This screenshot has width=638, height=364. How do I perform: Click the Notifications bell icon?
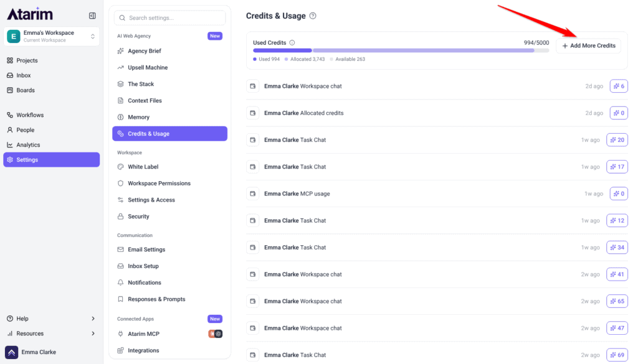(120, 282)
